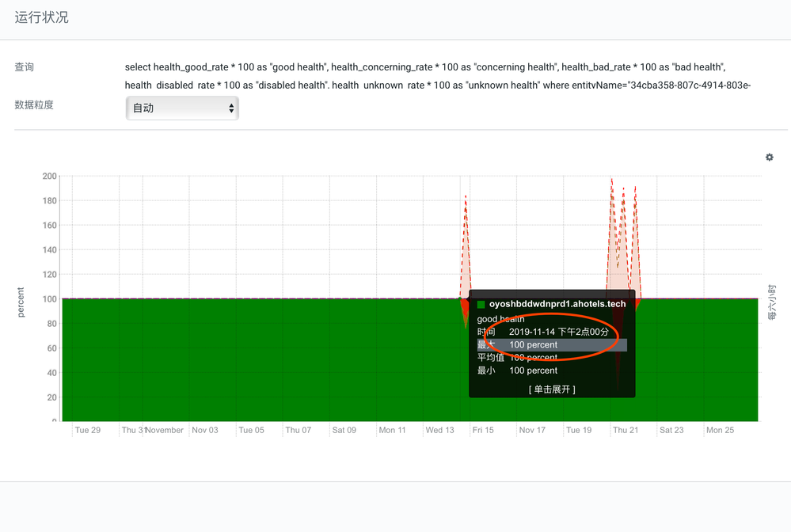Click the Tue 29 x-axis date label
Screen dimensions: 791x532
[x=87, y=431]
